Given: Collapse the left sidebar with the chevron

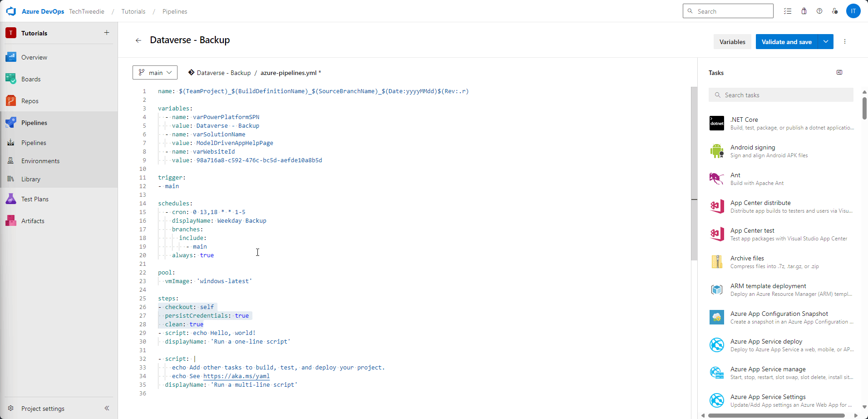Looking at the screenshot, I should click(107, 408).
